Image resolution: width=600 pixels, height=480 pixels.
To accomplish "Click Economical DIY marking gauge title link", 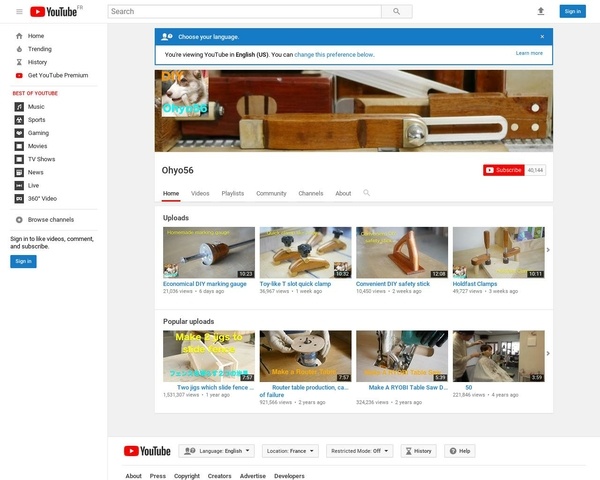I will tap(205, 284).
